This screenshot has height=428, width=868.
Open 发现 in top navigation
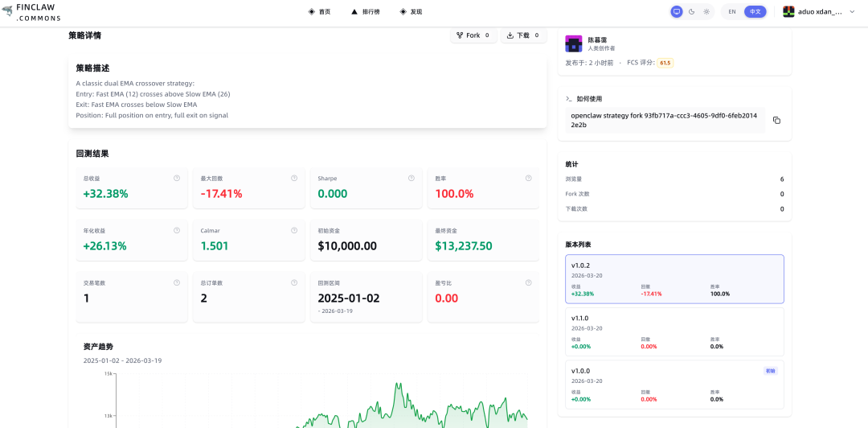411,12
